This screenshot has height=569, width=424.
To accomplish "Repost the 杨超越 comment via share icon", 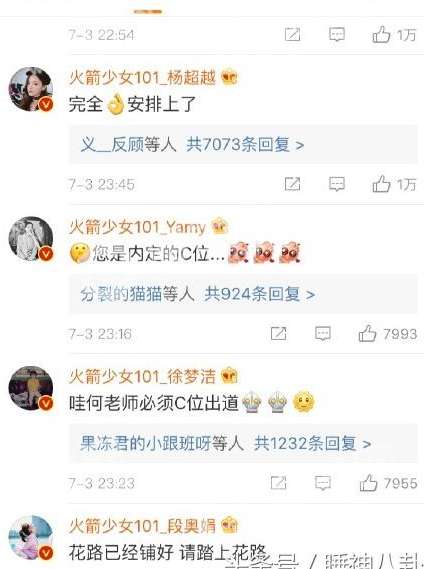I will click(x=292, y=184).
